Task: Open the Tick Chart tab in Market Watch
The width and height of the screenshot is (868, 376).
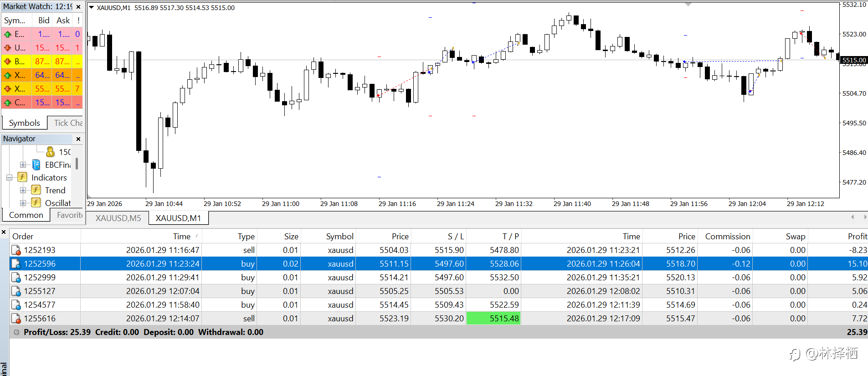Action: tap(67, 123)
